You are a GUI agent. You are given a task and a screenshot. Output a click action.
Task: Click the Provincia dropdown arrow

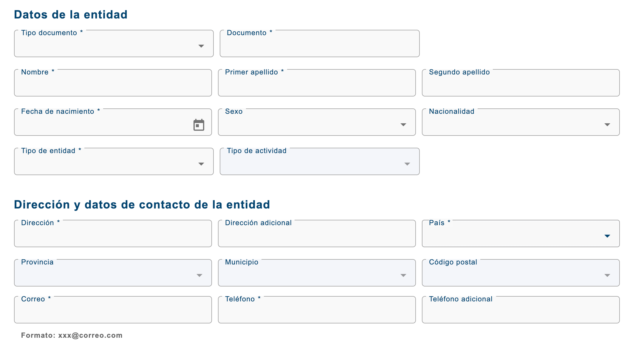[x=199, y=275]
